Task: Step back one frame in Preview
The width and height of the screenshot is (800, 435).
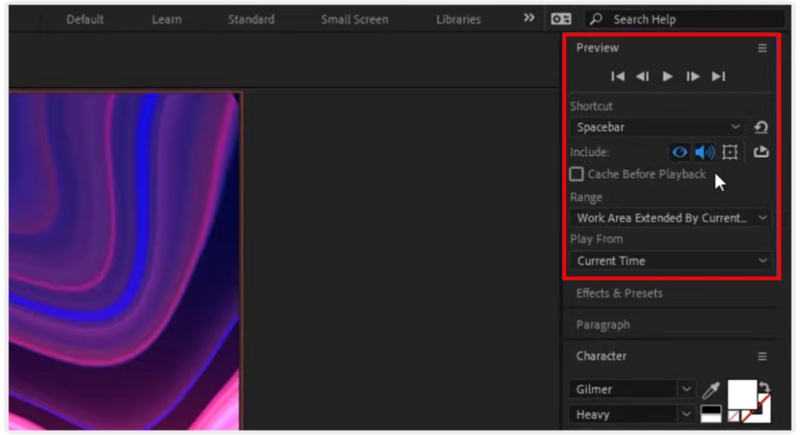Action: [x=642, y=76]
